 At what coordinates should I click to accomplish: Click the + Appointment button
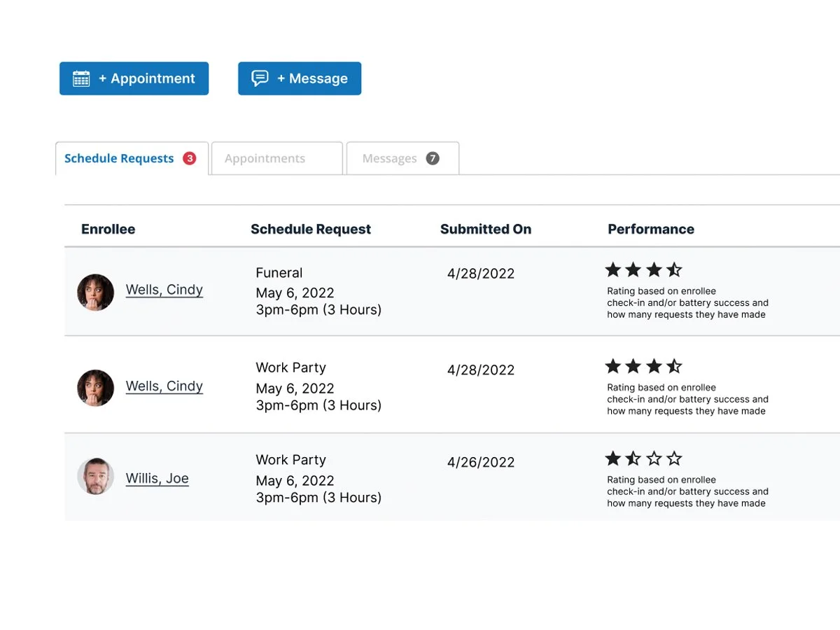point(134,78)
